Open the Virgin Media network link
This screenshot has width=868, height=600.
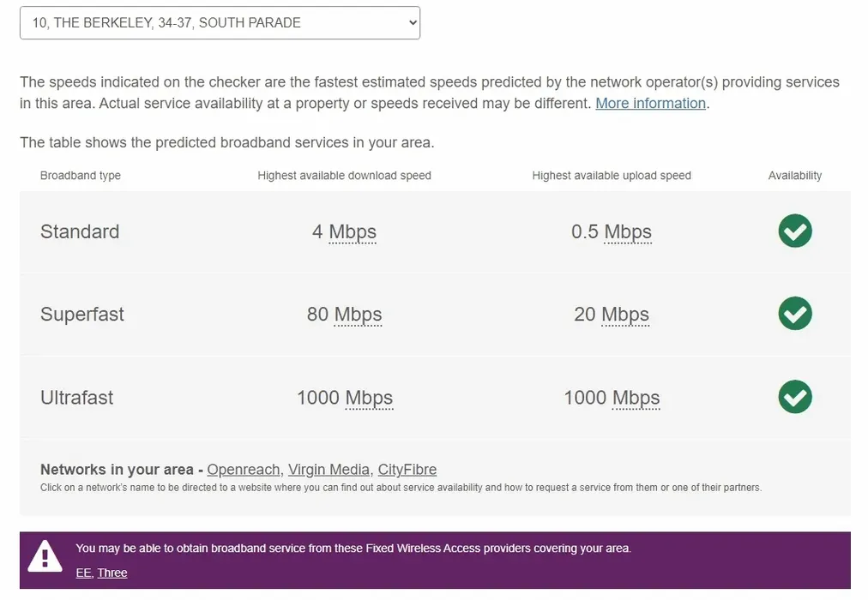click(329, 470)
